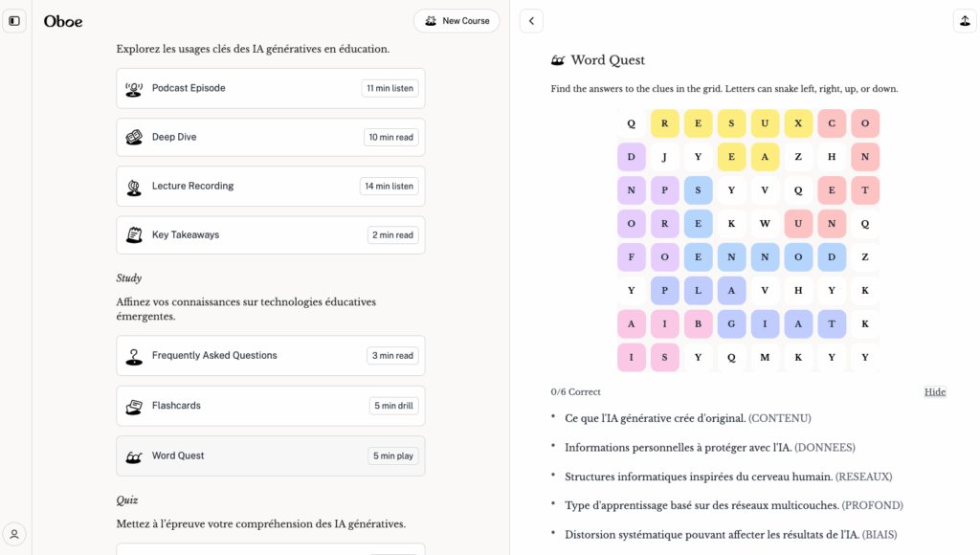Click the Podcast Episode microphone icon
Viewport: 980px width, 555px height.
pyautogui.click(x=134, y=89)
